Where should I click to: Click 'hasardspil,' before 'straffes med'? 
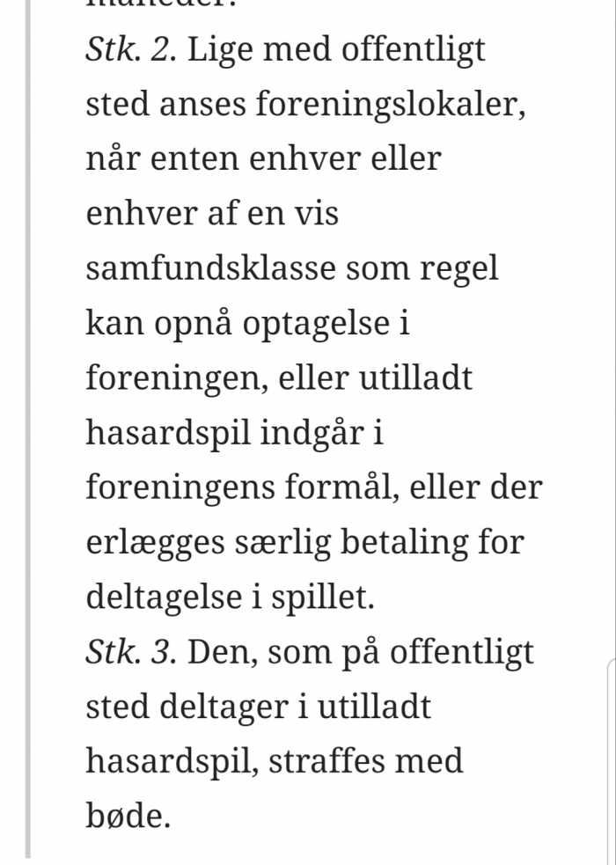[172, 763]
